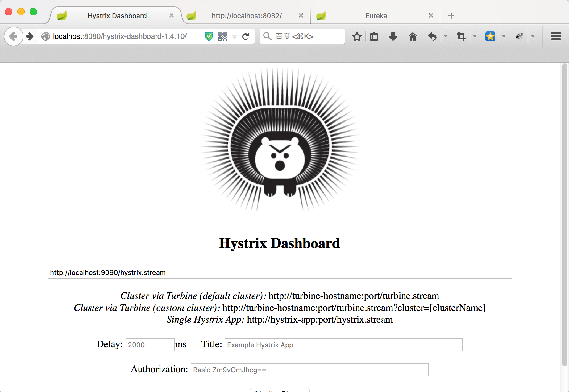Expand dropdown next to bug icon
This screenshot has height=392, width=569.
point(533,36)
